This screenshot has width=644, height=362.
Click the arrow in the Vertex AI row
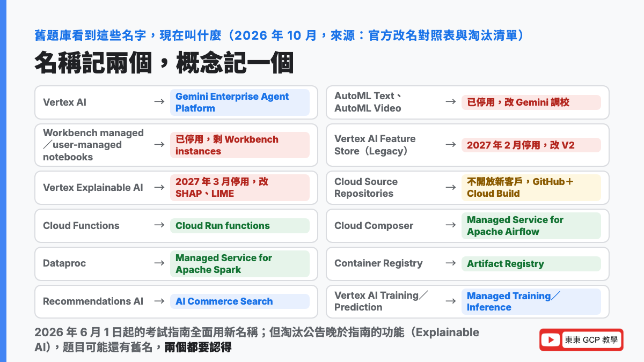point(159,102)
